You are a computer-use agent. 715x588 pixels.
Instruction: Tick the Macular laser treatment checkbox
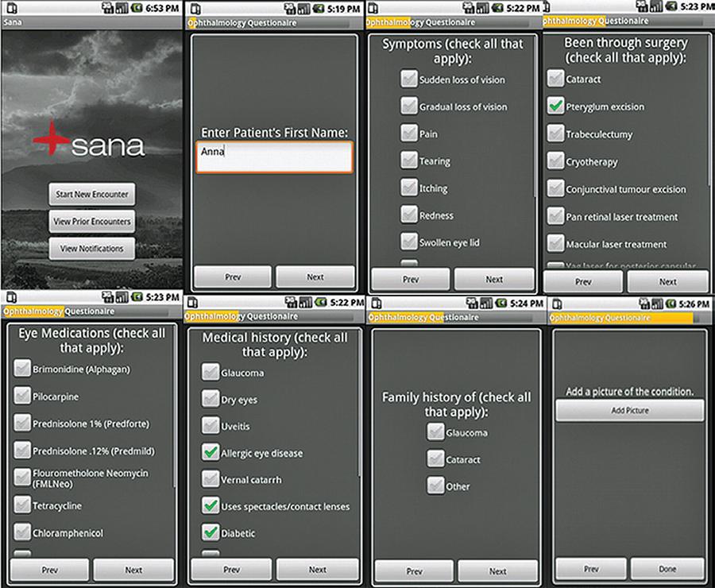coord(555,244)
